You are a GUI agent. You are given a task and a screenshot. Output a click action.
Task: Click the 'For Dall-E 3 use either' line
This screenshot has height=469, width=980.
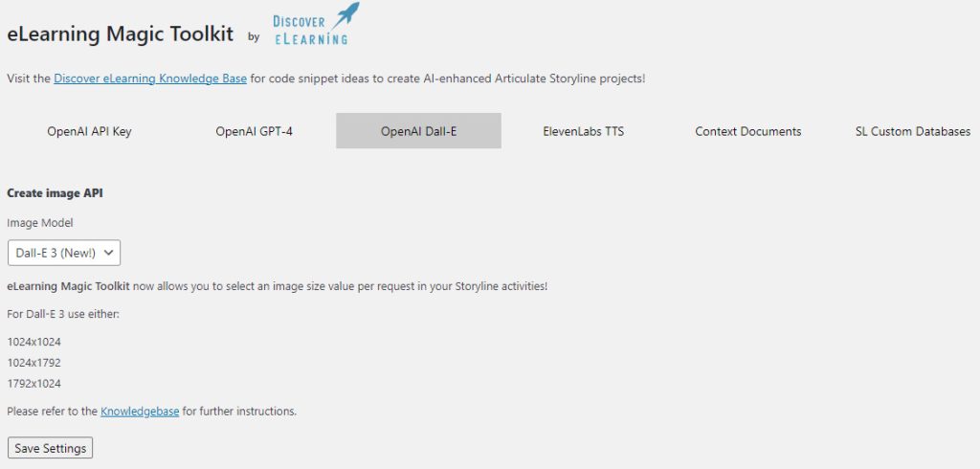click(63, 313)
